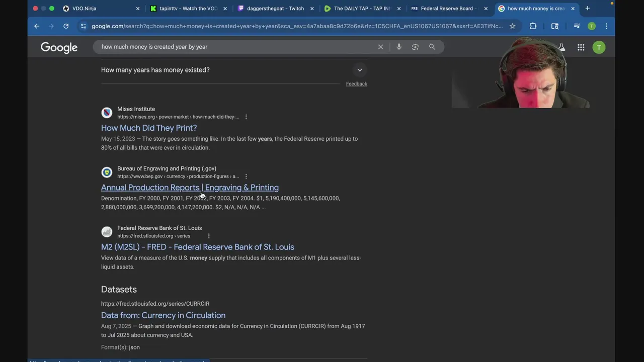
Task: Open the Chrome extensions puzzle icon
Action: click(533, 26)
